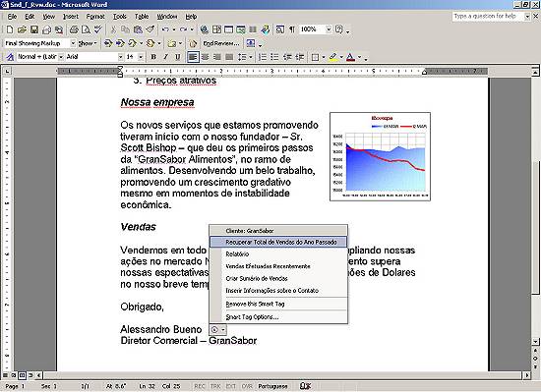Toggle numbered list formatting
The image size is (541, 392).
pos(263,57)
